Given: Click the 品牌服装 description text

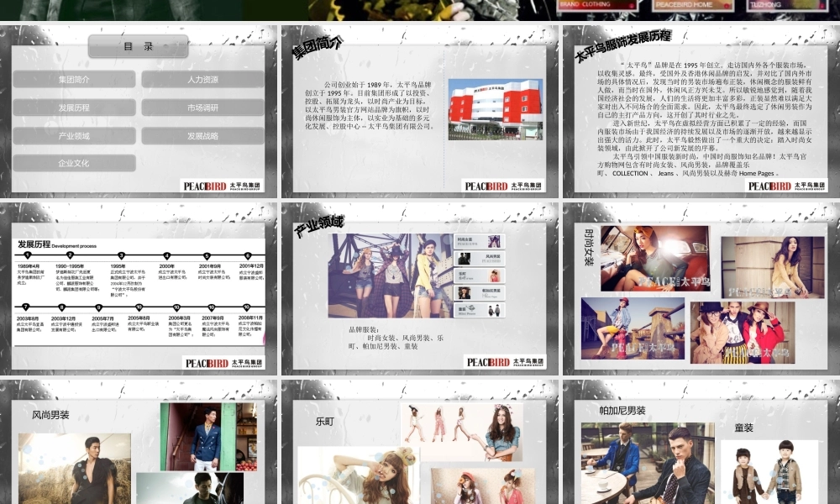Looking at the screenshot, I should pyautogui.click(x=396, y=338).
